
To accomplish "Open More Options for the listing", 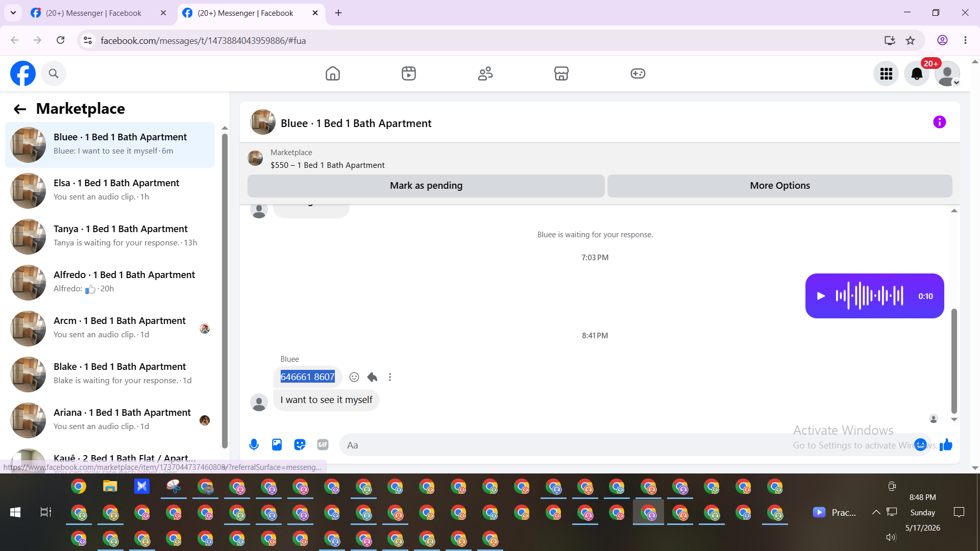I will [780, 186].
